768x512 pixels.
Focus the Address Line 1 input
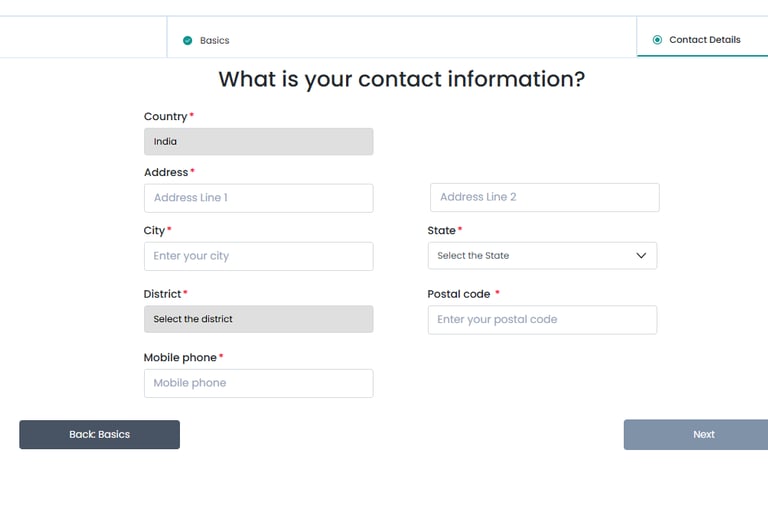click(x=258, y=198)
